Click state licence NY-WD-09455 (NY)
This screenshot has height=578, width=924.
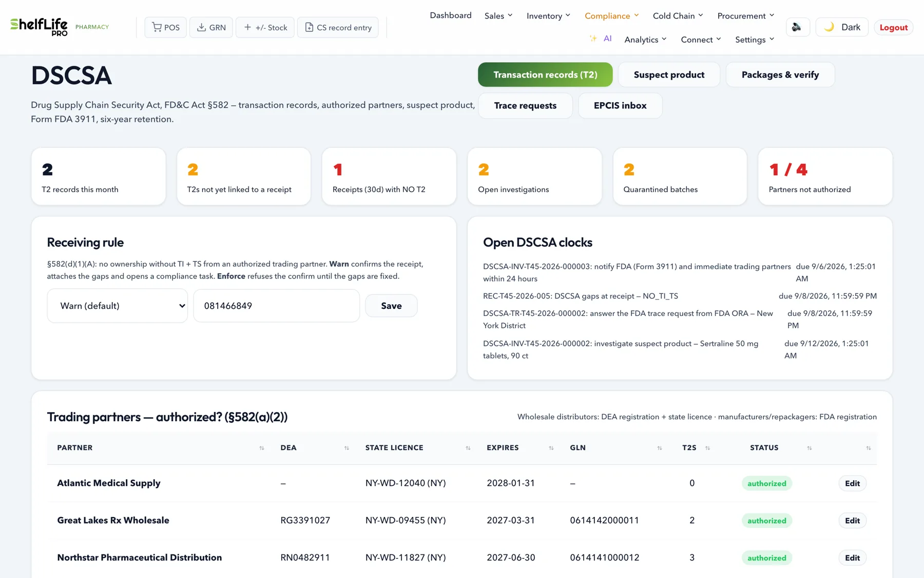pos(406,520)
